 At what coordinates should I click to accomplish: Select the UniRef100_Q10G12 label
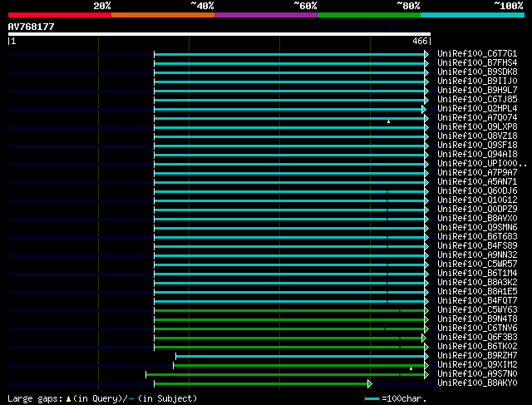(x=477, y=200)
